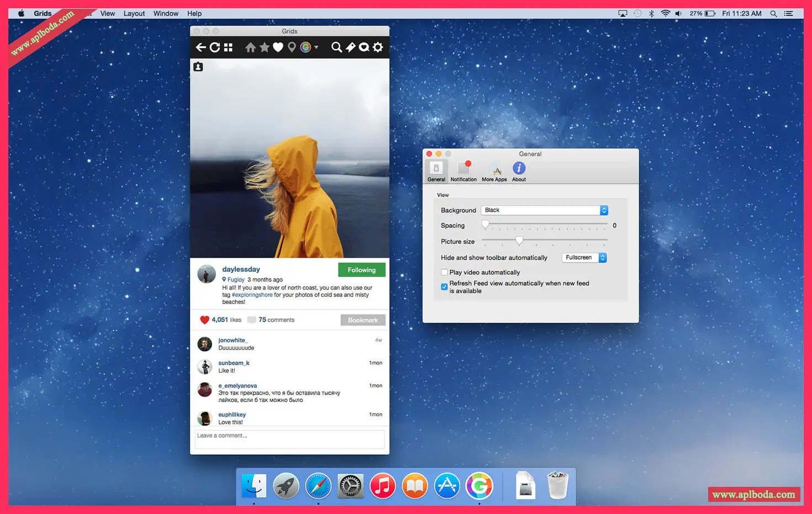Bookmark this post
812x514 pixels.
point(362,320)
